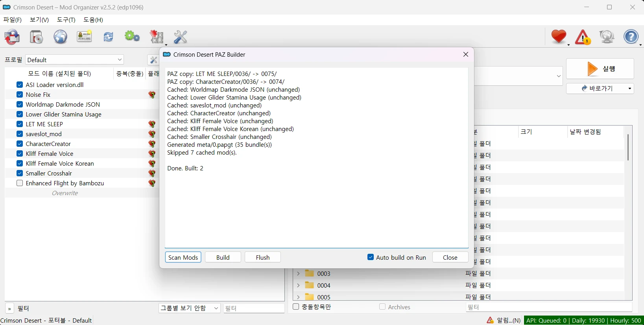Click the mod list wrench tool icon

(153, 60)
